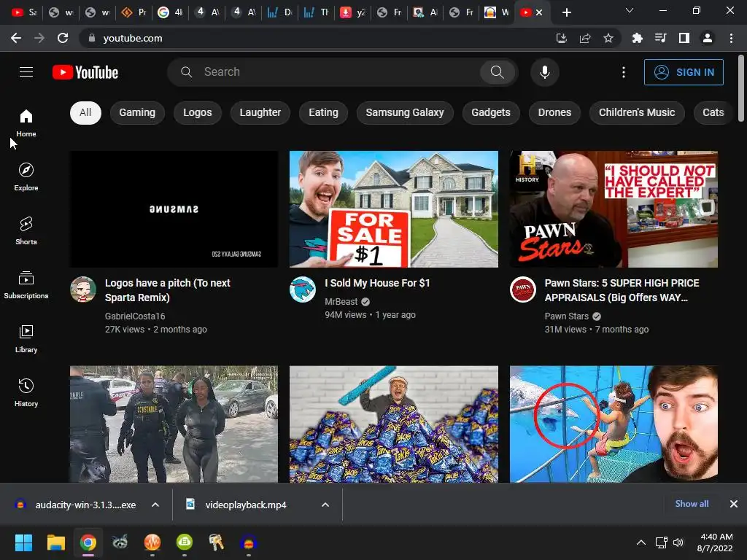
Task: Open a new browser tab
Action: tap(566, 12)
